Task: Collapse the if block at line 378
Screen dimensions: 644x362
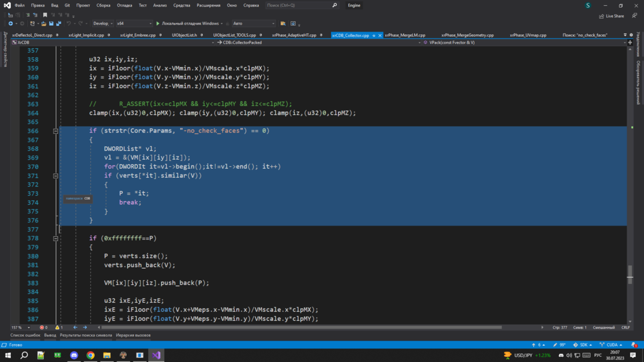Action: [x=55, y=238]
